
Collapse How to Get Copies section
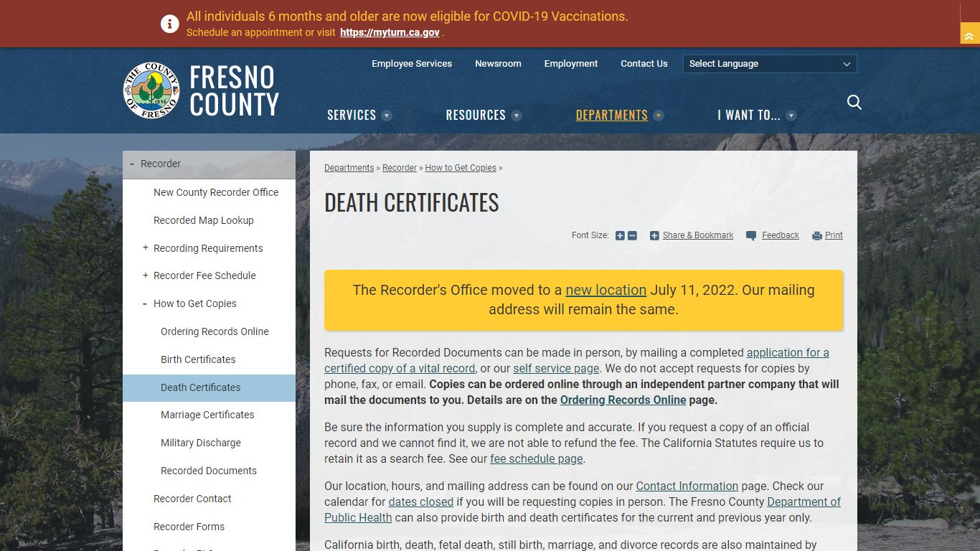(x=146, y=303)
